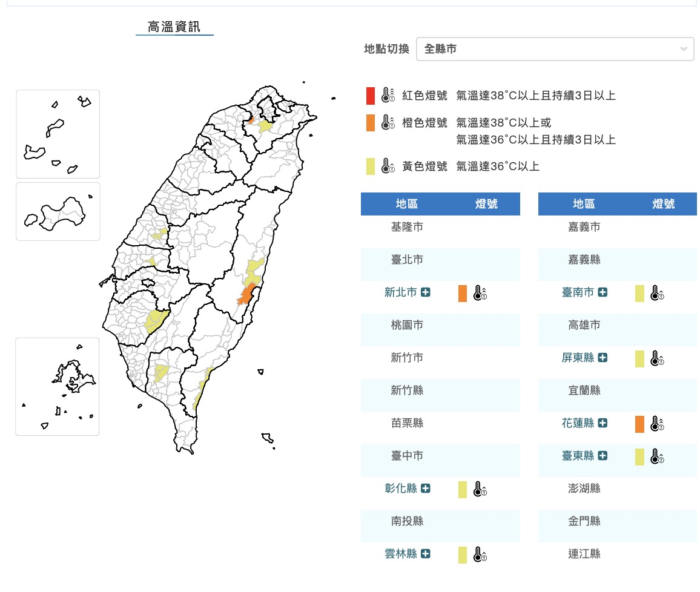Expand the 臺南市 plus icon
Screen dimensions: 700x592
603,292
